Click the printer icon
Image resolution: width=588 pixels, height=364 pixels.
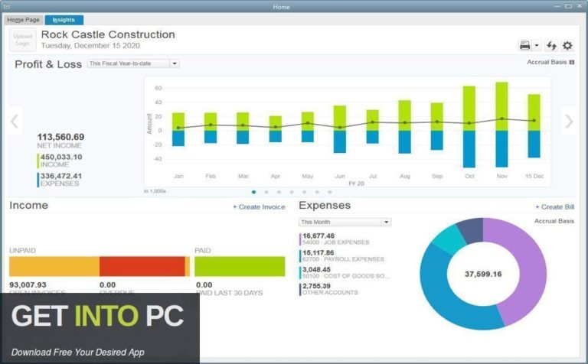[x=524, y=46]
